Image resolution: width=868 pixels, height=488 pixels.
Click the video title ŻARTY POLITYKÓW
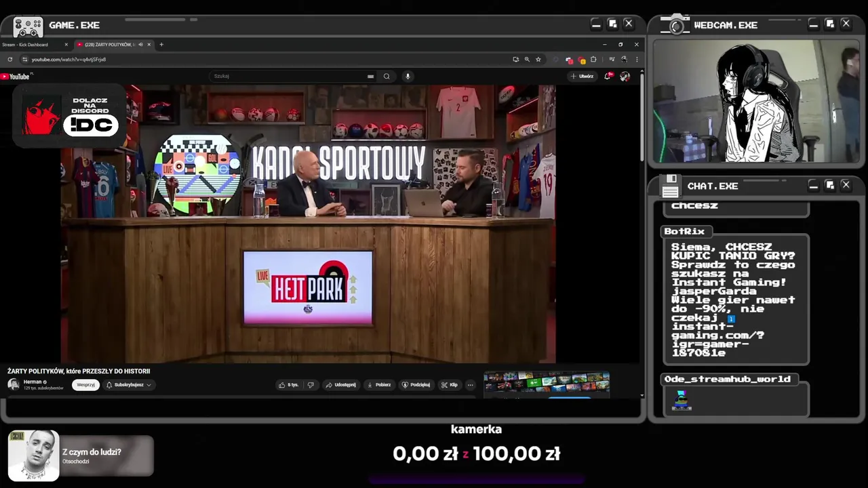pyautogui.click(x=79, y=371)
